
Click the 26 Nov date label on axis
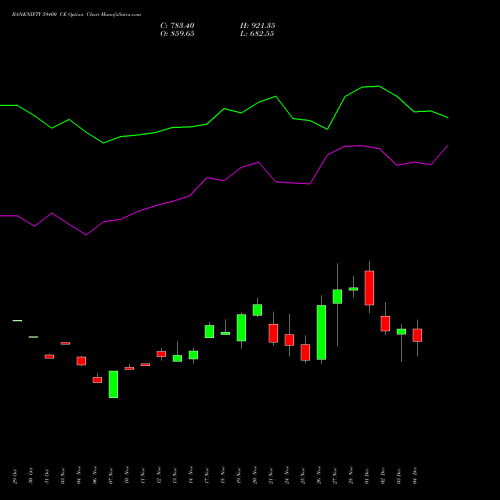point(319,475)
